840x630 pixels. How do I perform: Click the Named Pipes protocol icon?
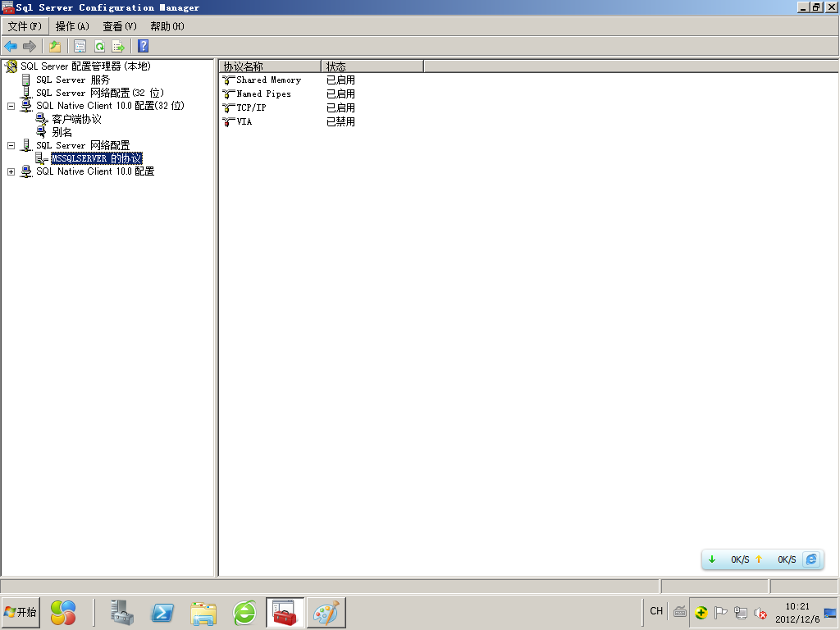click(x=228, y=94)
